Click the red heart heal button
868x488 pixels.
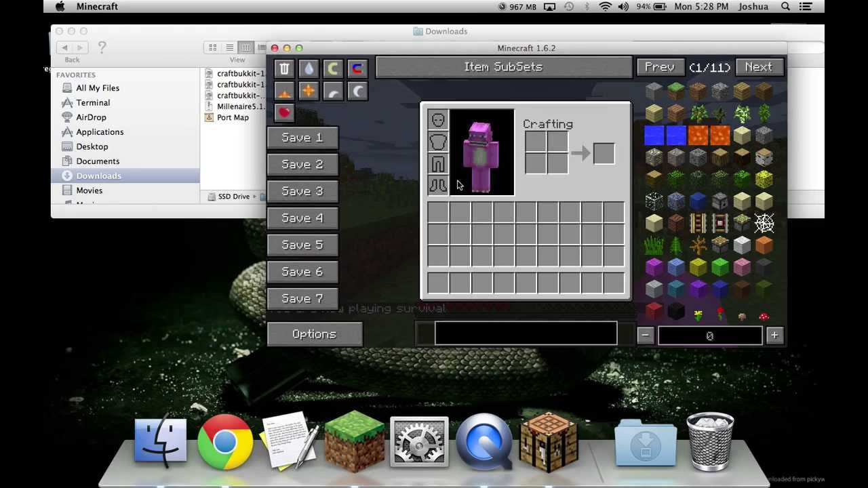(284, 113)
